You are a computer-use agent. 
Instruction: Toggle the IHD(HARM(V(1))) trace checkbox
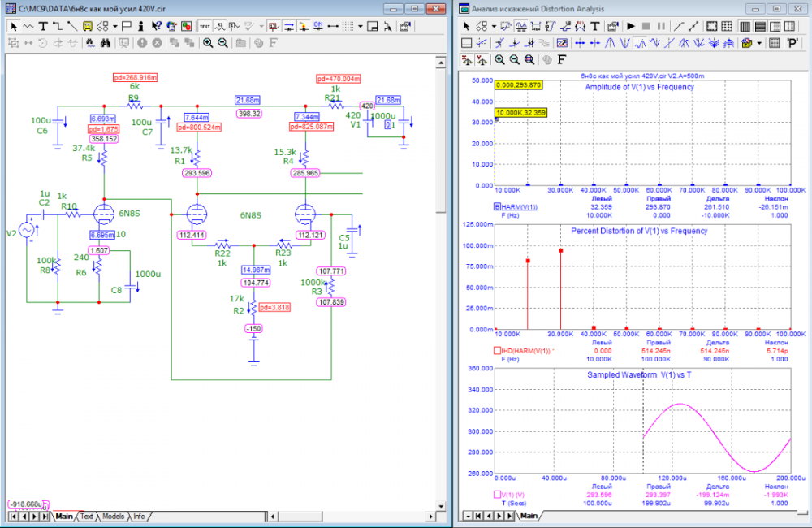click(x=497, y=350)
